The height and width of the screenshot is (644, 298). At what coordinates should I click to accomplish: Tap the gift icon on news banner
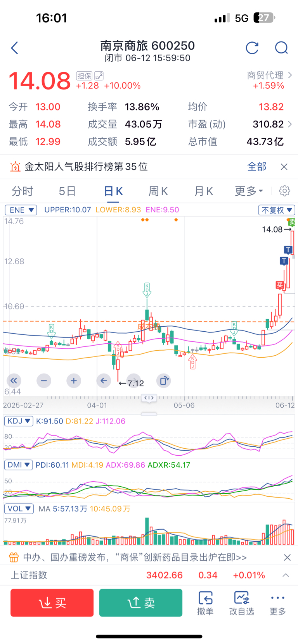click(14, 557)
